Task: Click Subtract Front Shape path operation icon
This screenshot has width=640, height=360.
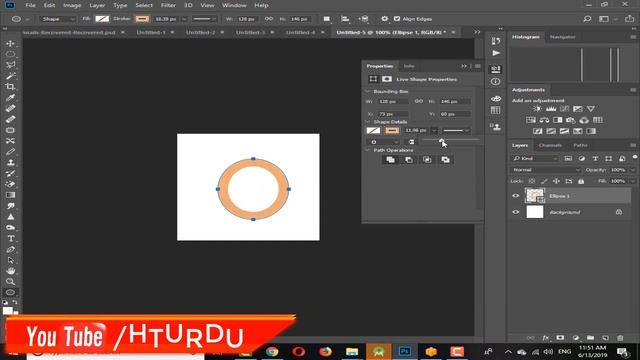Action: [x=409, y=160]
